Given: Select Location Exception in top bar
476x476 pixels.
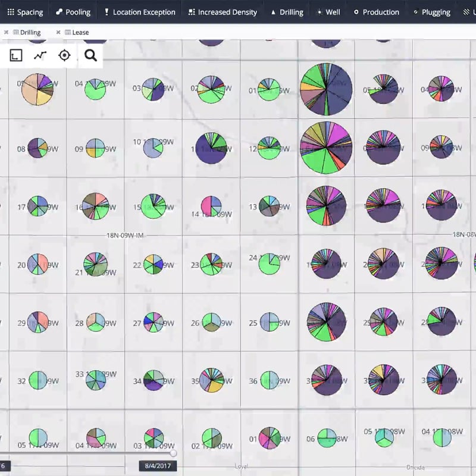Looking at the screenshot, I should click(x=139, y=12).
